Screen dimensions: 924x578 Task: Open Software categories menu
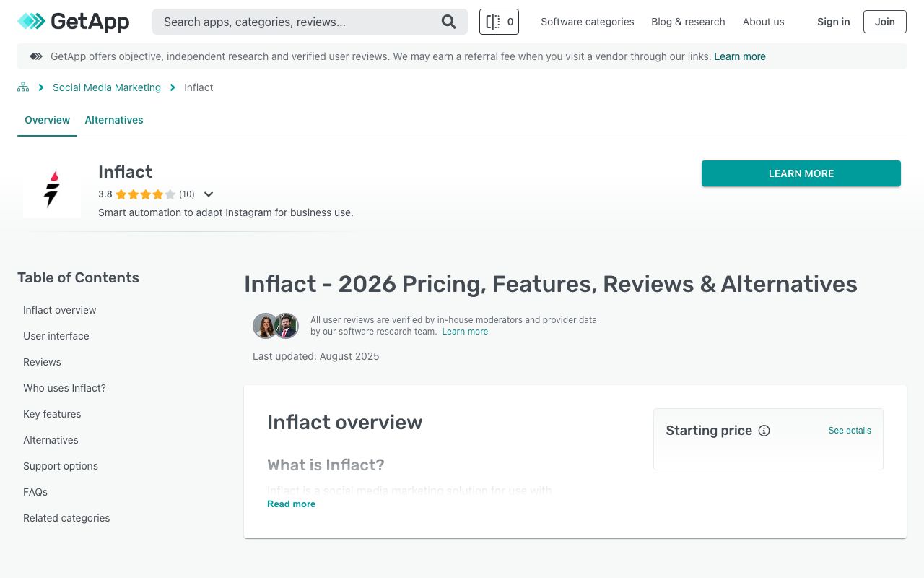(x=588, y=22)
